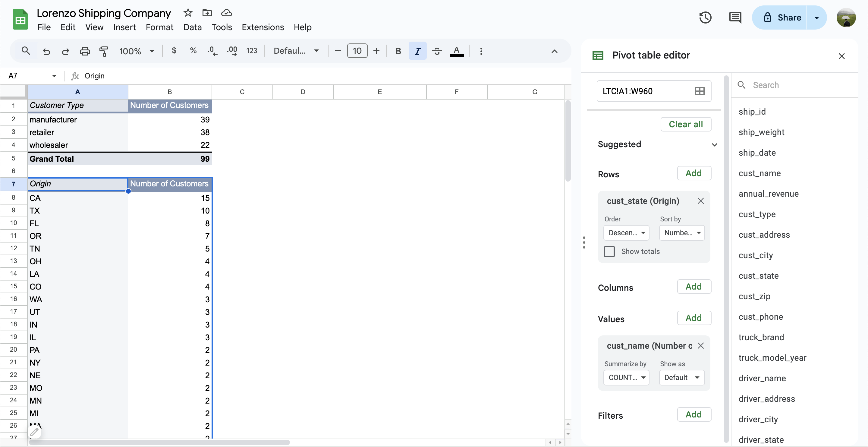This screenshot has width=868, height=447.
Task: Expand the Suggested section chevron
Action: tap(714, 144)
